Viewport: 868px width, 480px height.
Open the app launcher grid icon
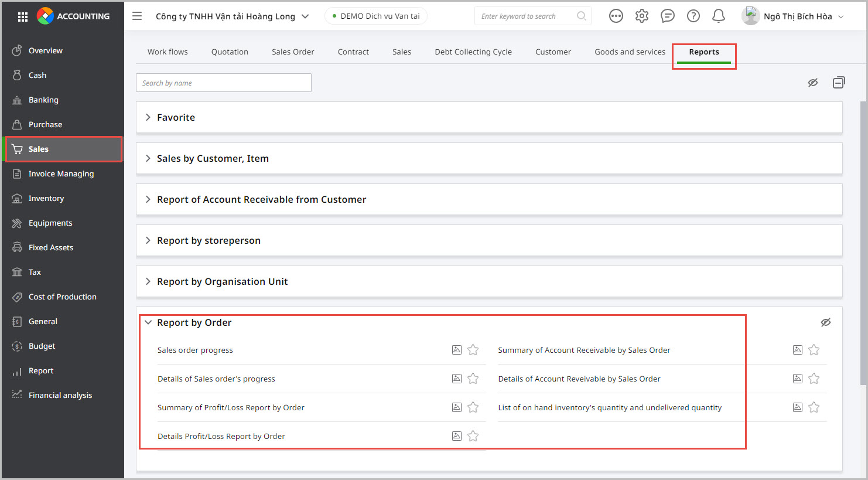tap(23, 16)
